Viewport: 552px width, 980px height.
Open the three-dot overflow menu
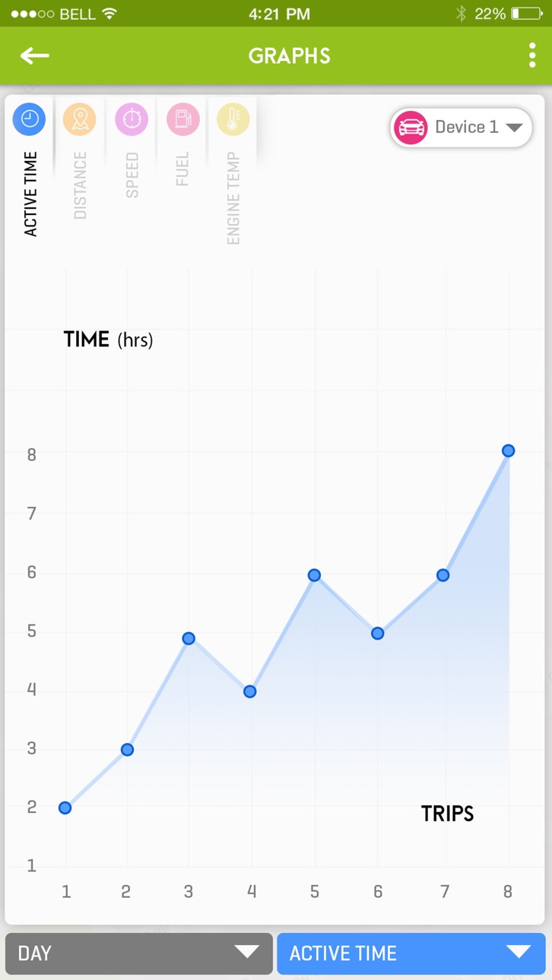pos(531,55)
